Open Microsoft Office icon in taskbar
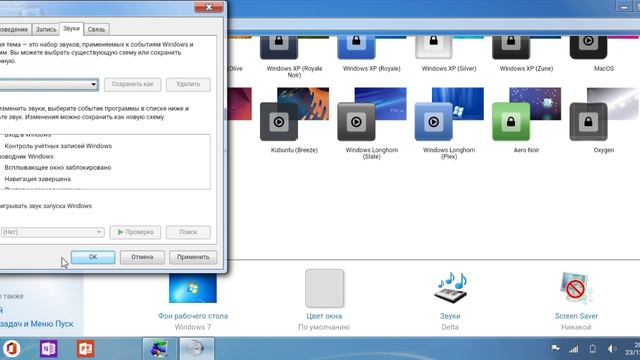 pyautogui.click(x=11, y=349)
